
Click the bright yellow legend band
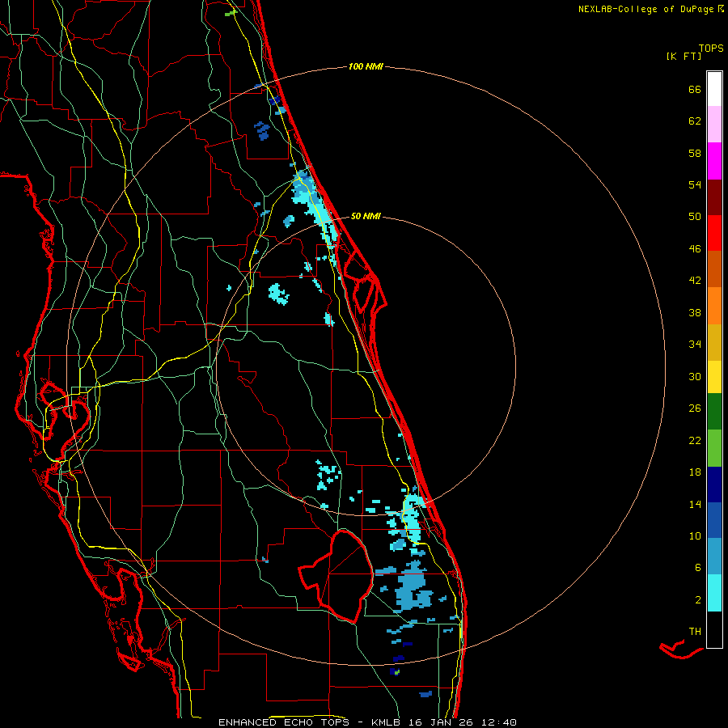pos(714,377)
